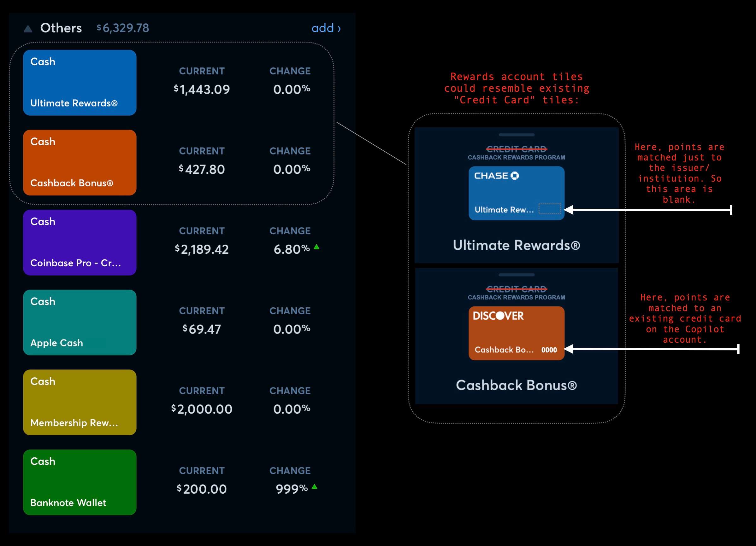Grab the drag handle above Chase panel
This screenshot has width=756, height=546.
[516, 135]
